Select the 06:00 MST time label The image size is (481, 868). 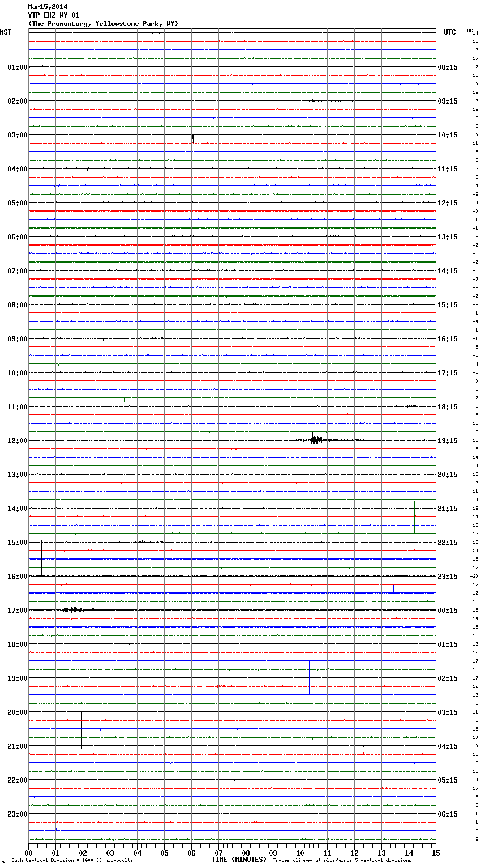point(17,237)
